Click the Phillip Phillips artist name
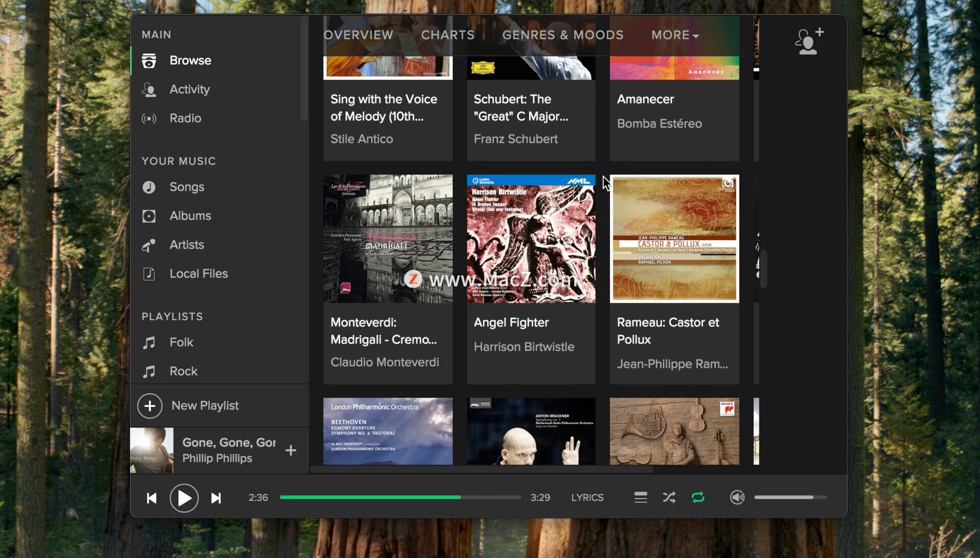 point(217,459)
